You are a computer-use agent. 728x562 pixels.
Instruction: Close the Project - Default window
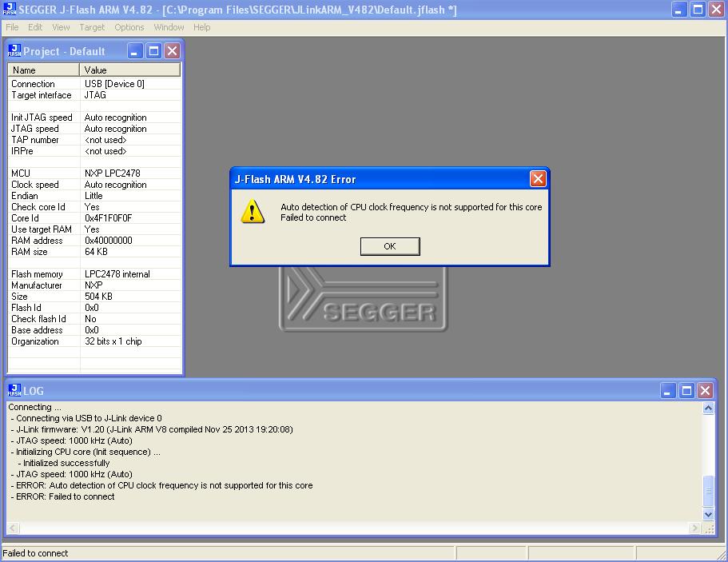[173, 50]
